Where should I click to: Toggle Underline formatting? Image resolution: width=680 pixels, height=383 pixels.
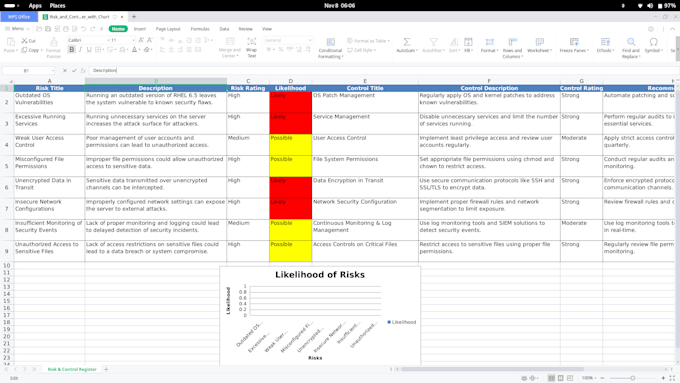click(89, 50)
